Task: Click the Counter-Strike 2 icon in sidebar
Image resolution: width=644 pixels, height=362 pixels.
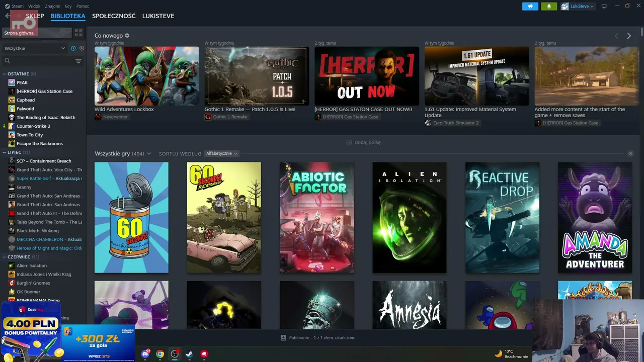Action: coord(12,126)
